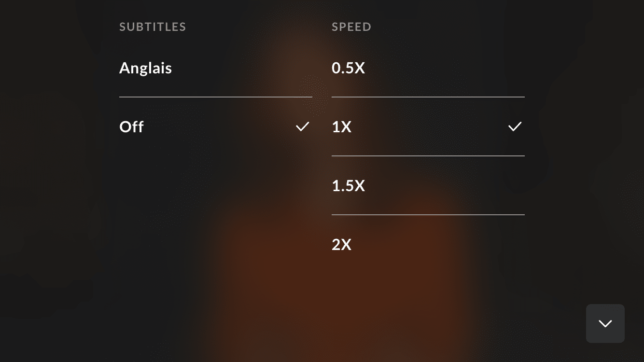Select Off to disable subtitles

pyautogui.click(x=132, y=127)
